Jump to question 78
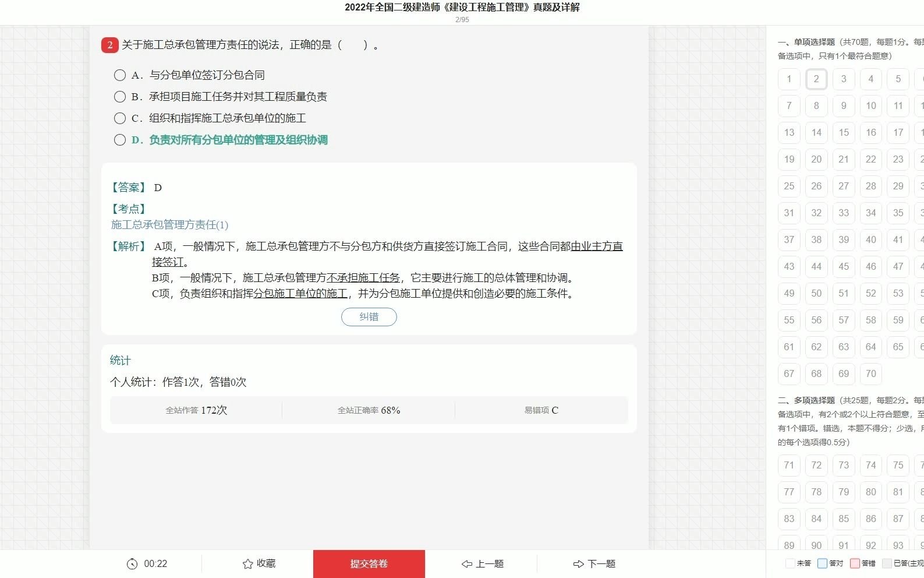924x578 pixels. pos(816,492)
